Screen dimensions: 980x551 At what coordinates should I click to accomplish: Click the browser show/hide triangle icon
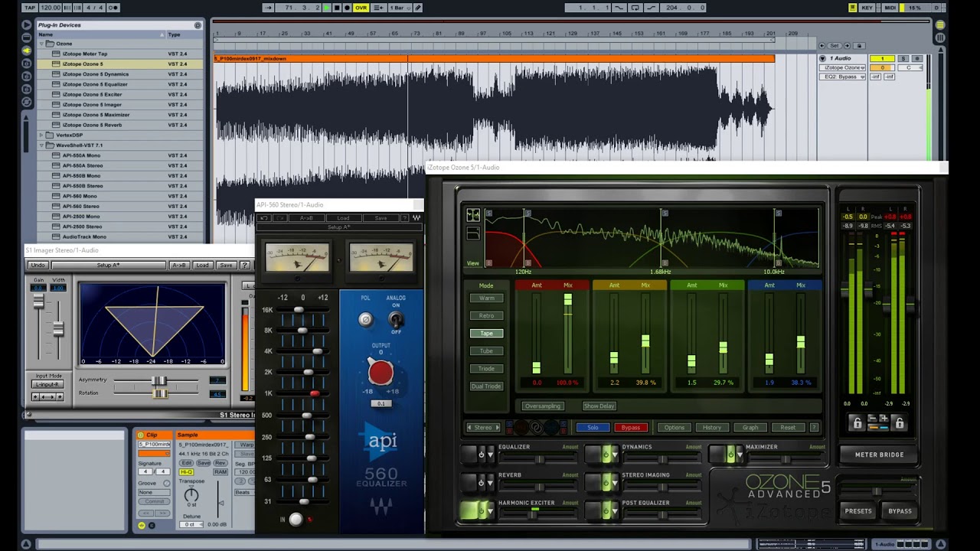coord(27,25)
